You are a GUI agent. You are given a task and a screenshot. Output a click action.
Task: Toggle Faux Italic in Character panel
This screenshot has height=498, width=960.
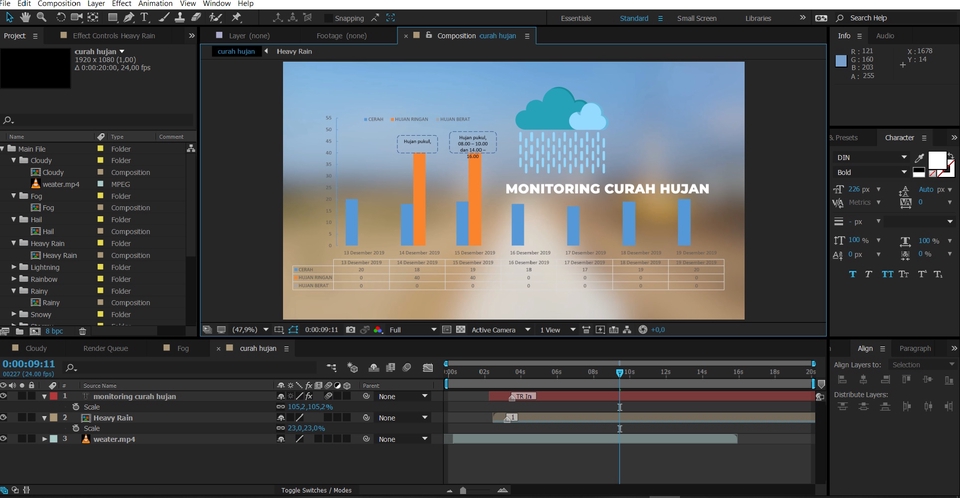pyautogui.click(x=869, y=274)
